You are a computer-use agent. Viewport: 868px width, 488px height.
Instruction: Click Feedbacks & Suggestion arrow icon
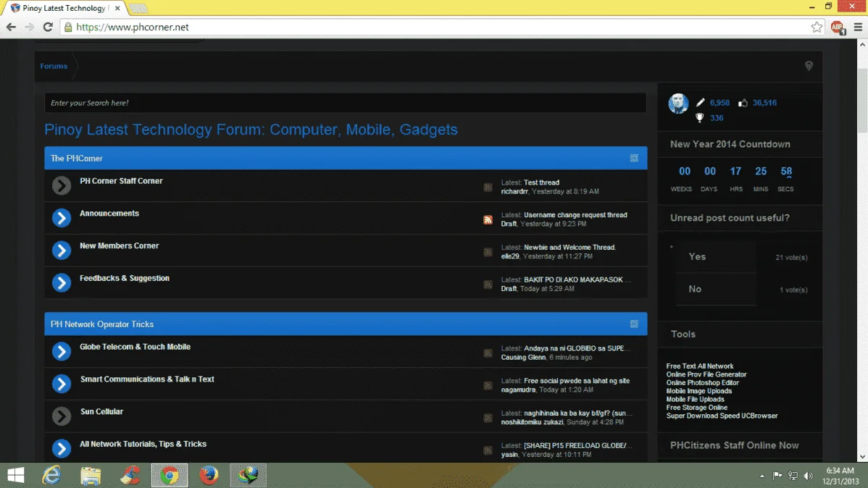tap(62, 282)
